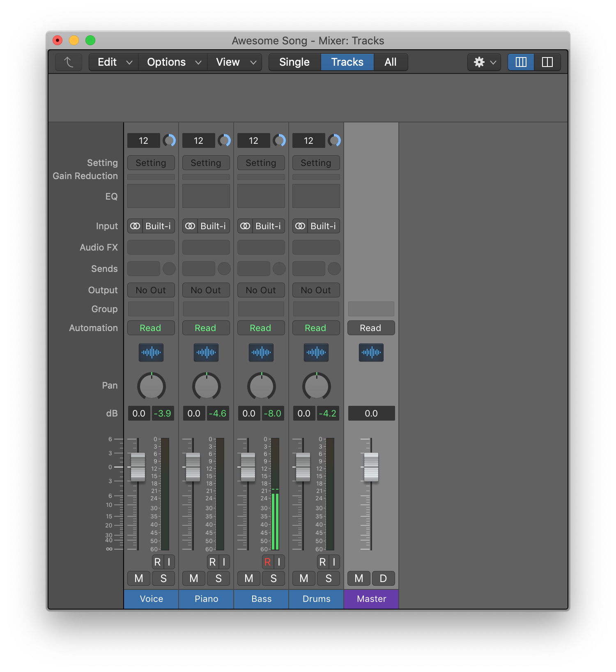The width and height of the screenshot is (616, 672).
Task: Click the Drums send level knob
Action: (x=334, y=269)
